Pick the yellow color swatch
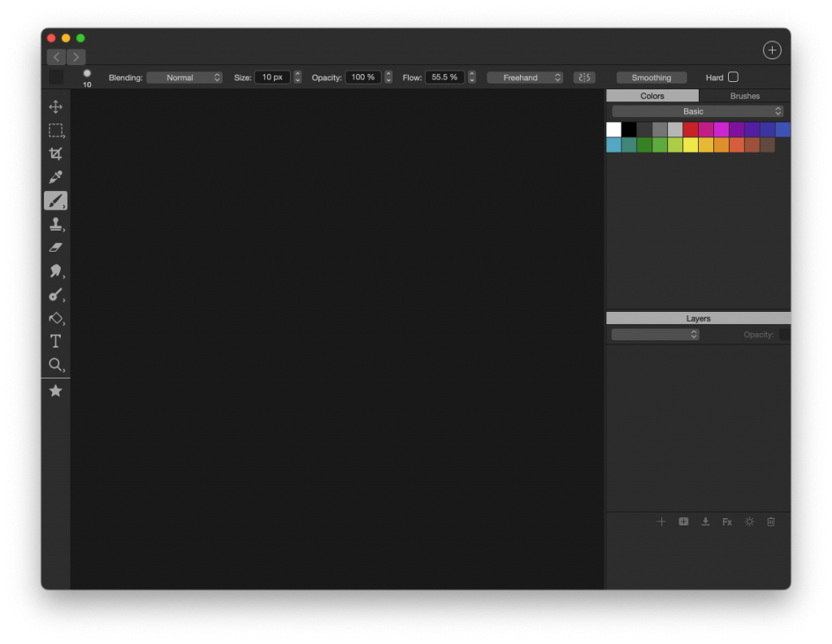This screenshot has width=832, height=644. [x=691, y=145]
